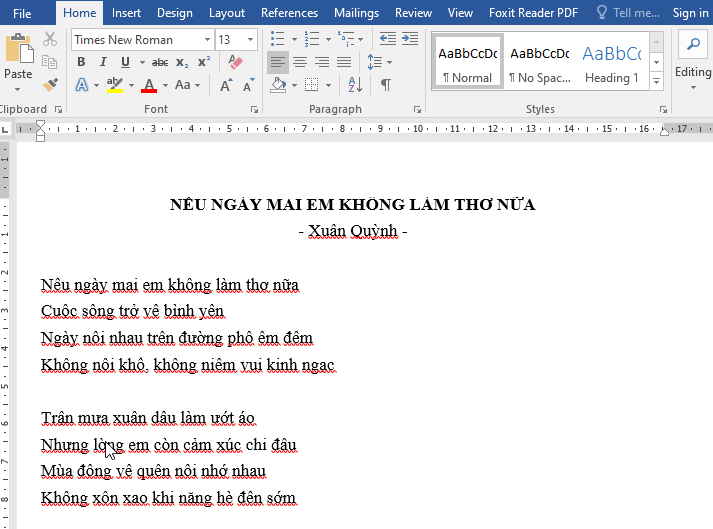Switch to the Insert tab
This screenshot has width=713, height=529.
[126, 13]
